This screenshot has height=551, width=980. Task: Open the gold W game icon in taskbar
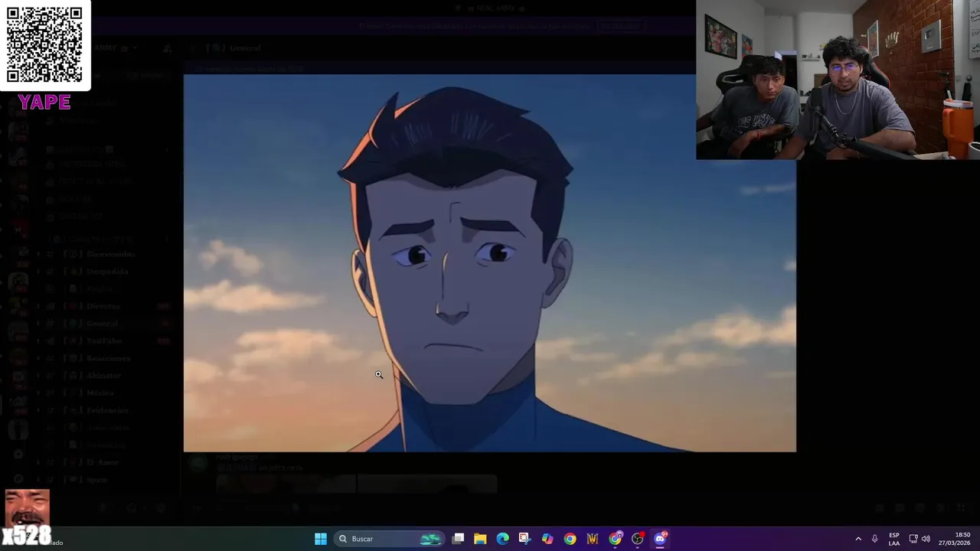pyautogui.click(x=592, y=539)
